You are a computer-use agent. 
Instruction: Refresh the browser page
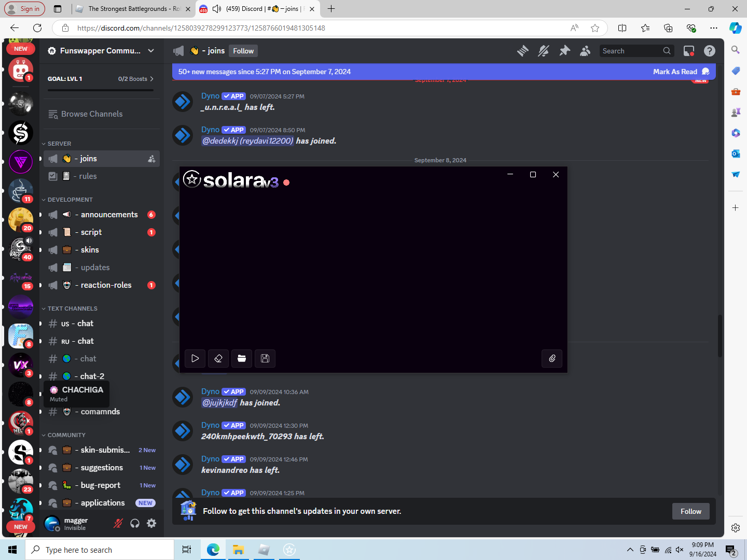point(37,28)
